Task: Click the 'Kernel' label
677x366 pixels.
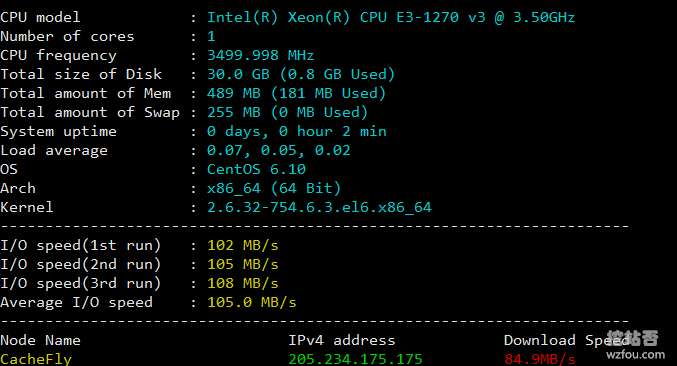Action: (x=27, y=207)
